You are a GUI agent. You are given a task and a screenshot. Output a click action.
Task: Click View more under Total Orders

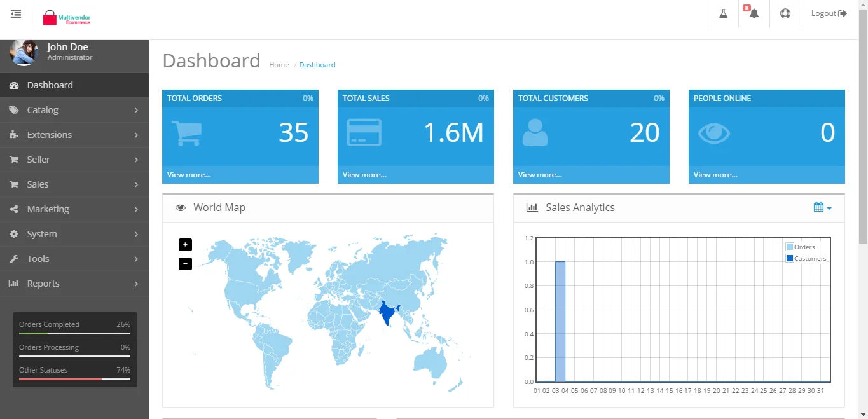point(189,175)
